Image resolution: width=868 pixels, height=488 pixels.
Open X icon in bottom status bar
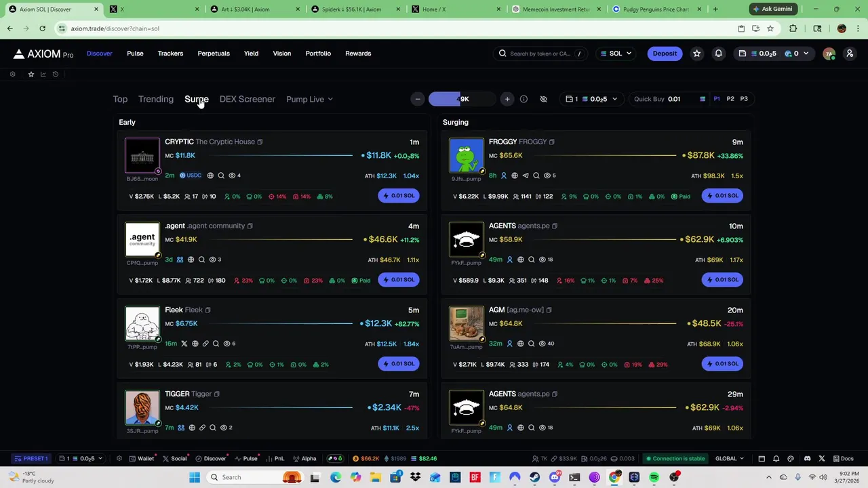click(x=822, y=459)
